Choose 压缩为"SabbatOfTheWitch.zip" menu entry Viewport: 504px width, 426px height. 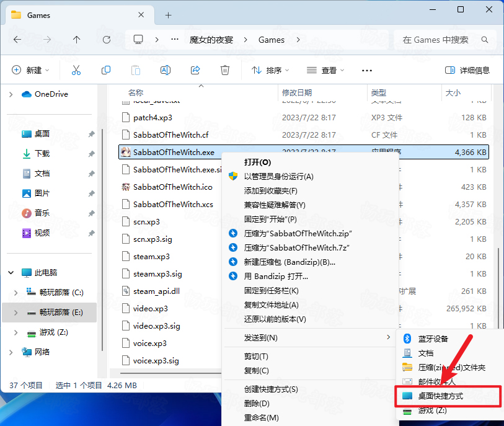pos(298,233)
